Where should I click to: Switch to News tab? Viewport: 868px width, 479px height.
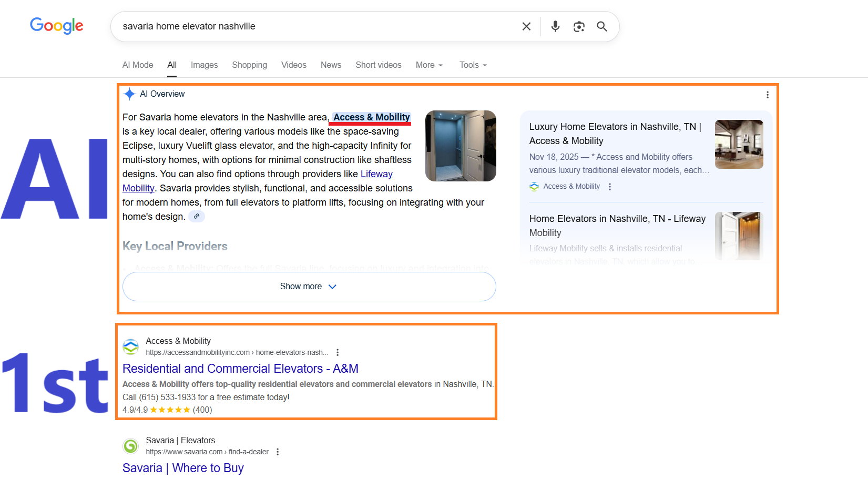point(331,65)
